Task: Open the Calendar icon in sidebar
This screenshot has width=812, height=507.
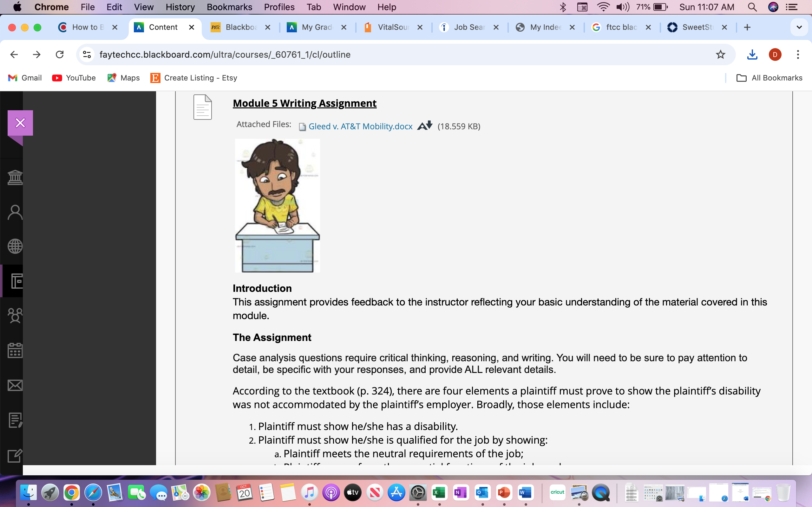Action: [15, 350]
